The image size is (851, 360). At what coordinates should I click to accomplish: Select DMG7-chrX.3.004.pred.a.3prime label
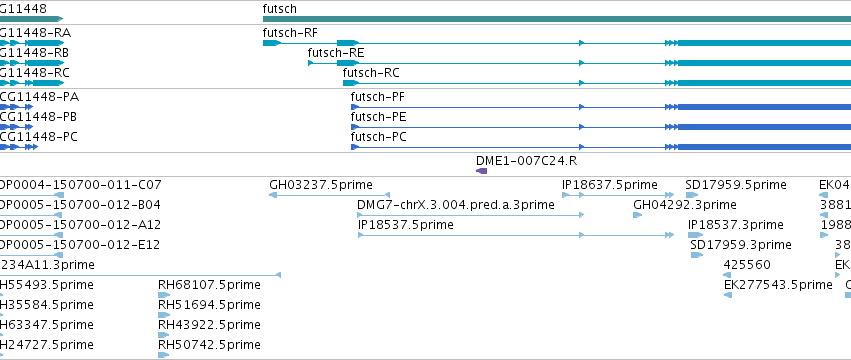[456, 205]
